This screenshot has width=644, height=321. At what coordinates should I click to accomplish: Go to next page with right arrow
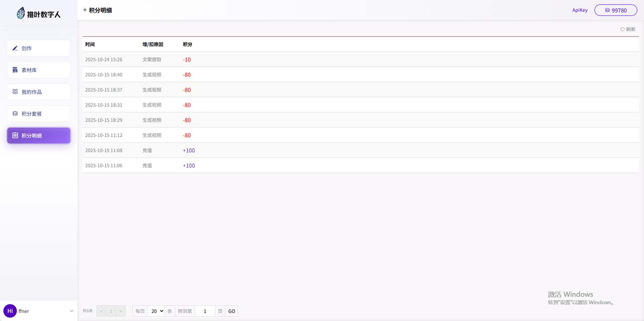pos(120,311)
